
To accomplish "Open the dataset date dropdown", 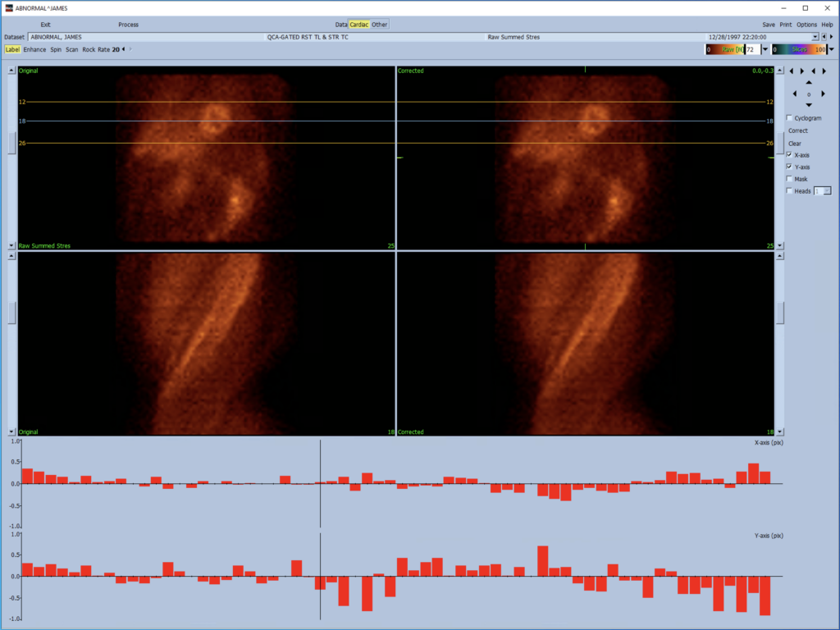I will [815, 37].
